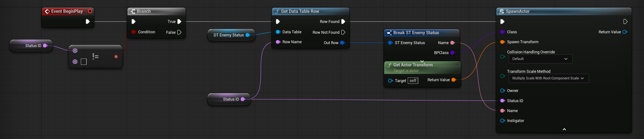
Task: Click the Not Equal node's bottom input pin
Action: coord(75,62)
